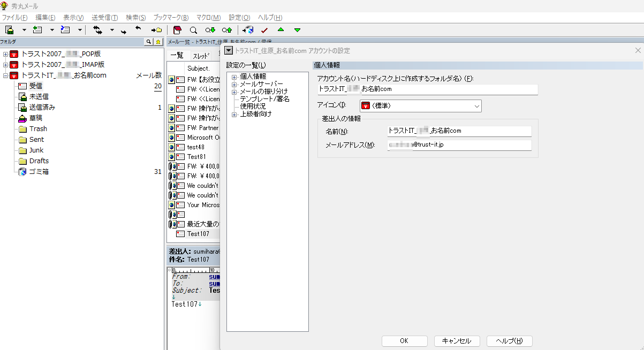Select the ゴミ箱 folder
Image resolution: width=644 pixels, height=350 pixels.
click(x=39, y=172)
